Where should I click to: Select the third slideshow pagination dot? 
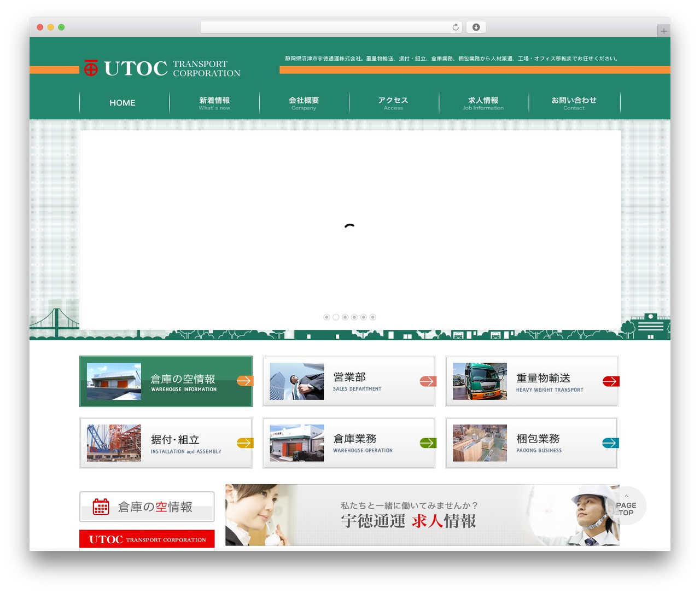coord(345,317)
